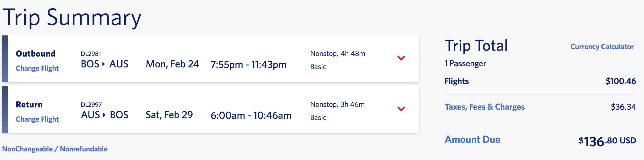Screen dimensions: 644x160
Task: Click the Flights price $100.46
Action: (x=621, y=81)
